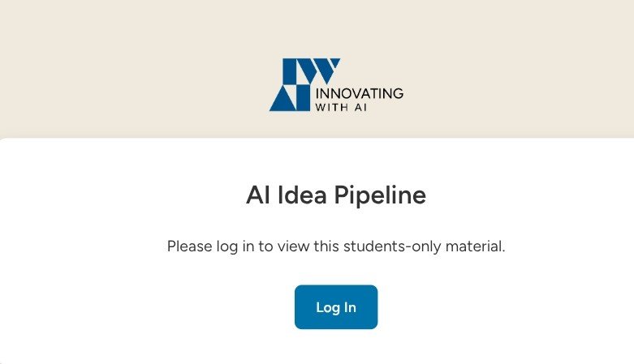Image resolution: width=634 pixels, height=364 pixels.
Task: Click the word 'Pipeline' in the title
Action: tap(380, 195)
